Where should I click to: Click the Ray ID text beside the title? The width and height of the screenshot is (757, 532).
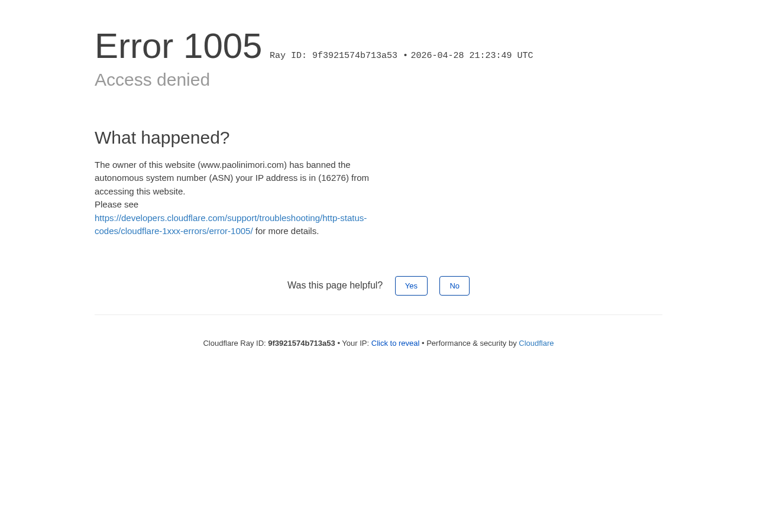point(334,56)
